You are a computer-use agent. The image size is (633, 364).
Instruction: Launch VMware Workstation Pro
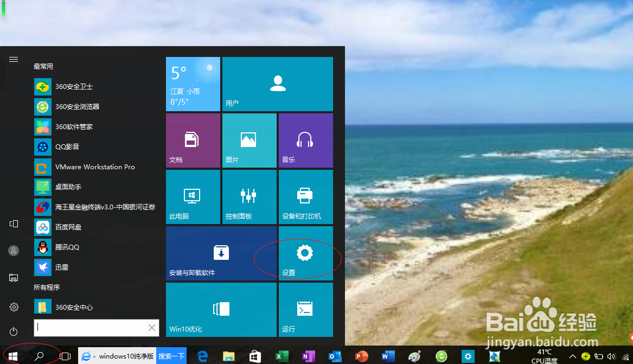coord(96,167)
